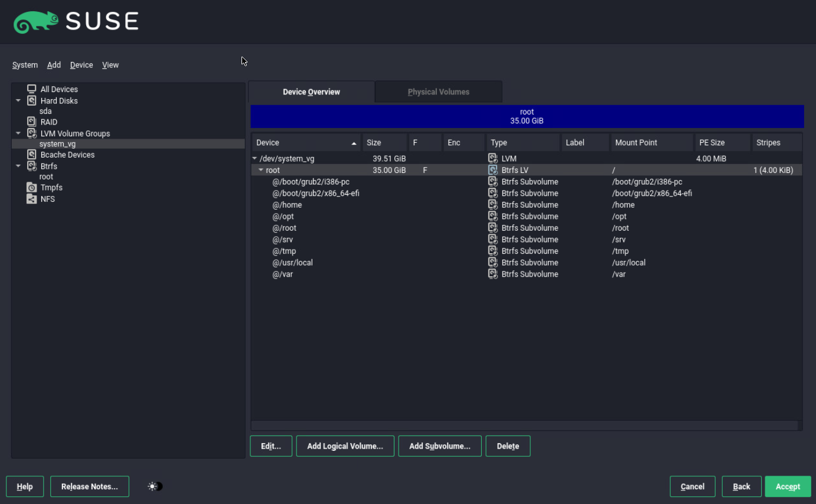Sort table by Device column header
This screenshot has height=504, width=816.
click(306, 143)
